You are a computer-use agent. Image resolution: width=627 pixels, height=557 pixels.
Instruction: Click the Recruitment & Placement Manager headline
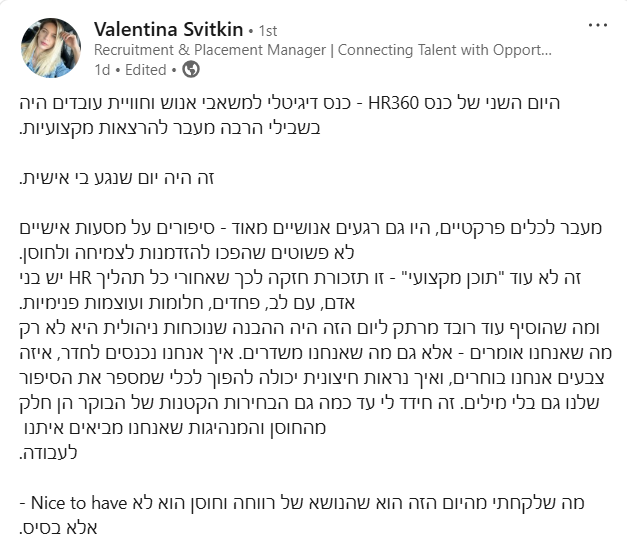[322, 50]
